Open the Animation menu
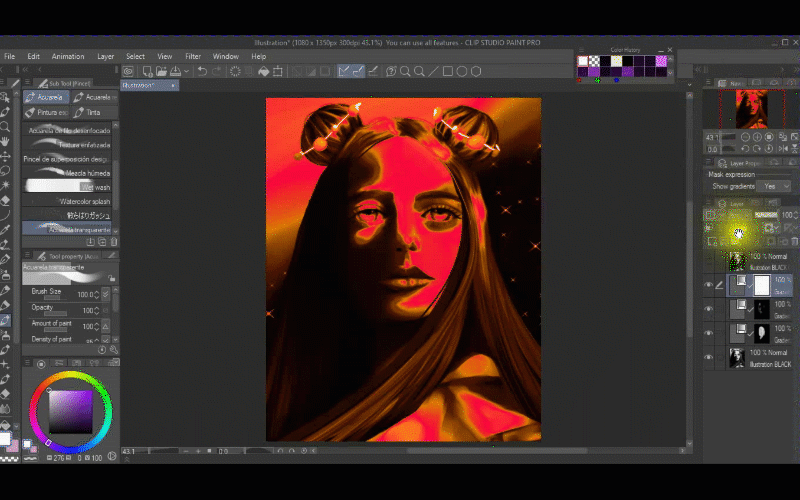 point(68,56)
